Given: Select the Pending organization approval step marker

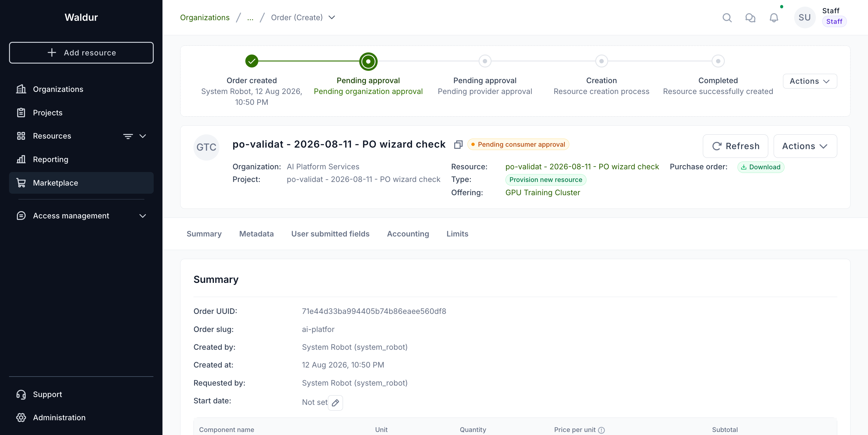Looking at the screenshot, I should click(x=368, y=61).
